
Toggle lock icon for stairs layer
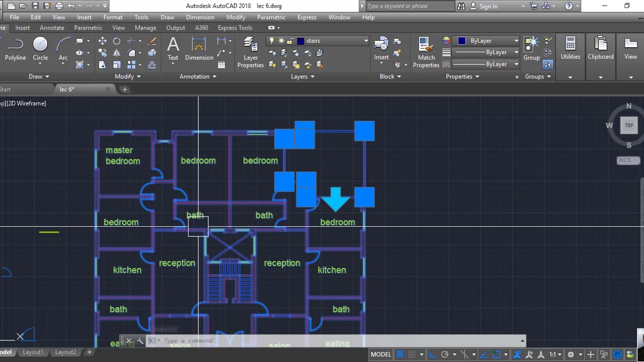pyautogui.click(x=291, y=41)
